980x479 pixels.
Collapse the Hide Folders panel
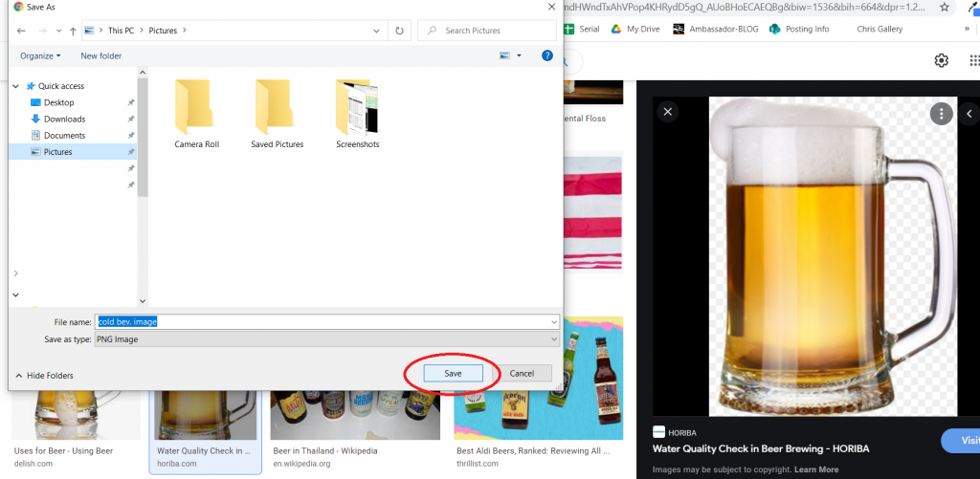(44, 376)
